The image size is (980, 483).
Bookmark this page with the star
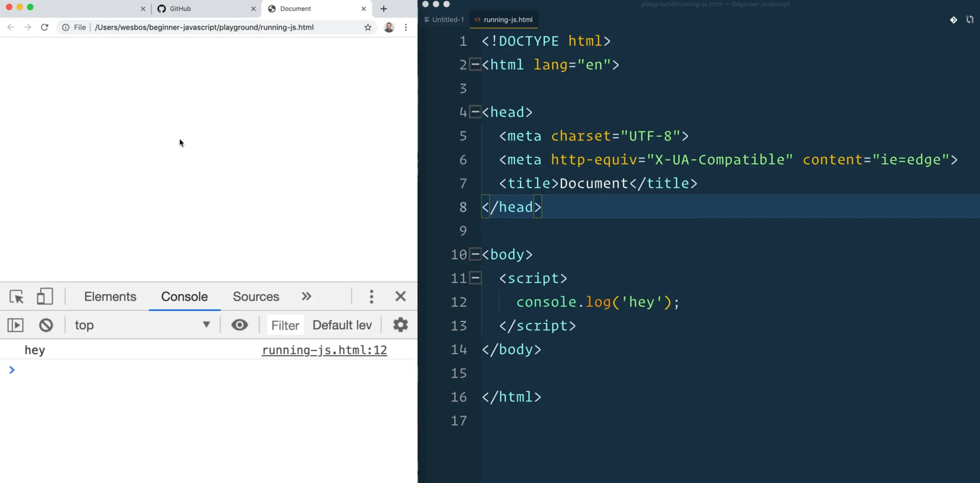(368, 27)
